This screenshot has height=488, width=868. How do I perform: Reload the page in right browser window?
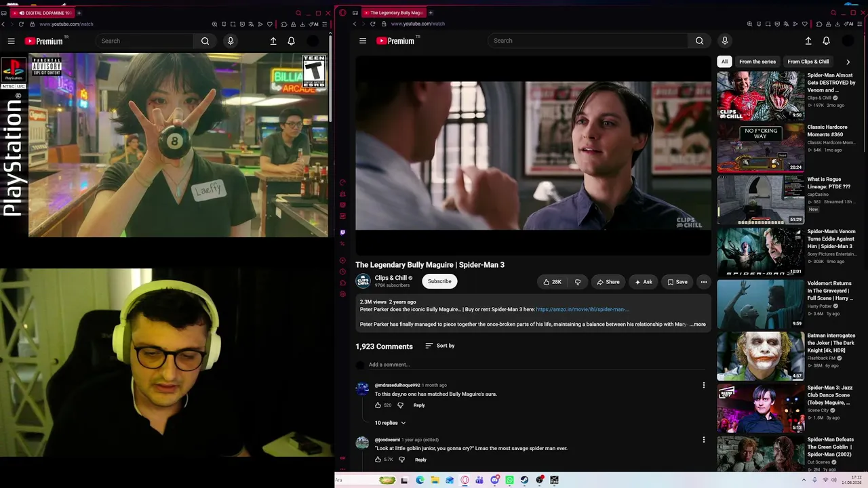tap(372, 24)
